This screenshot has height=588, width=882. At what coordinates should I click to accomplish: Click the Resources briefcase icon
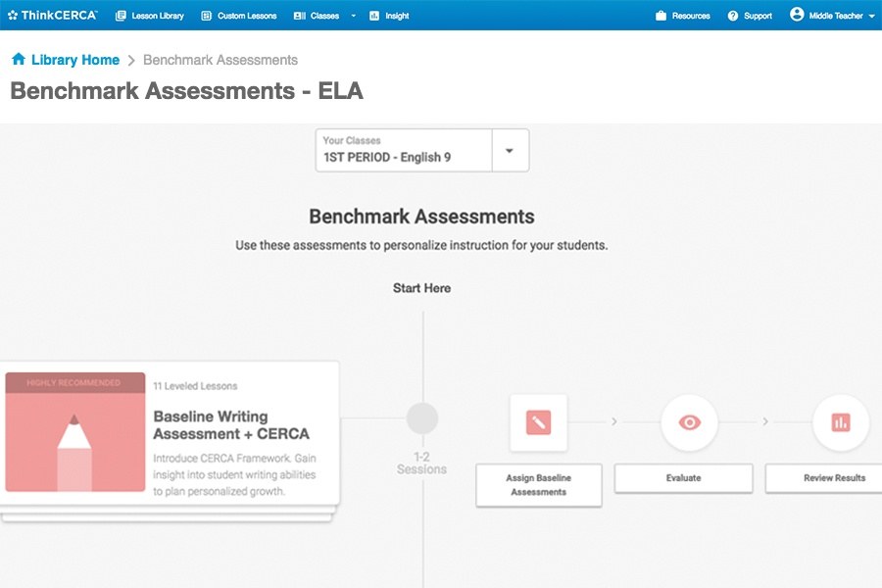point(661,16)
